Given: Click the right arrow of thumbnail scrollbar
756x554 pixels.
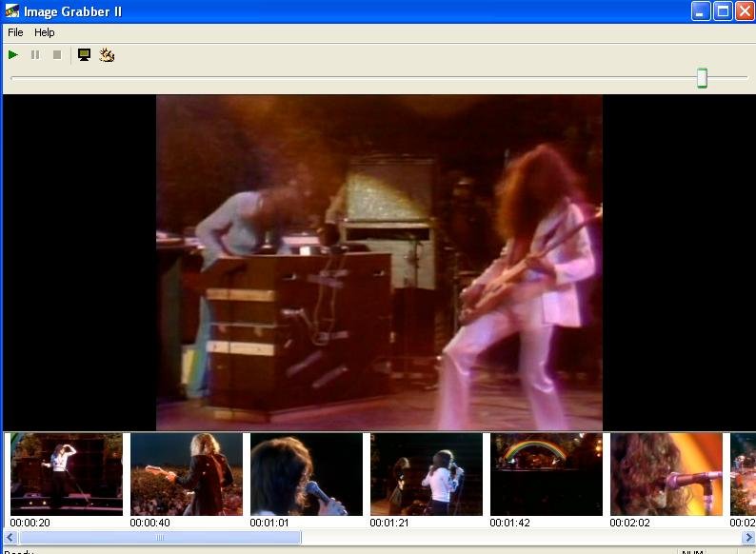Looking at the screenshot, I should [748, 537].
